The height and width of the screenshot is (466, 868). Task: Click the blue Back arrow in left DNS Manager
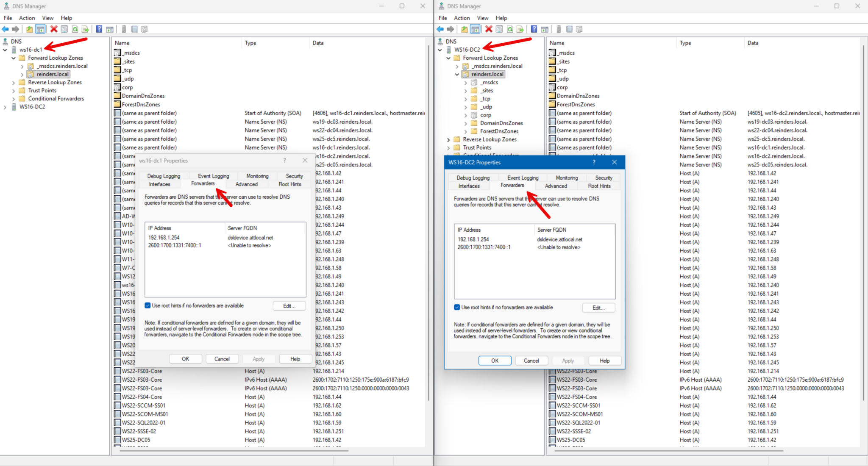pos(6,29)
